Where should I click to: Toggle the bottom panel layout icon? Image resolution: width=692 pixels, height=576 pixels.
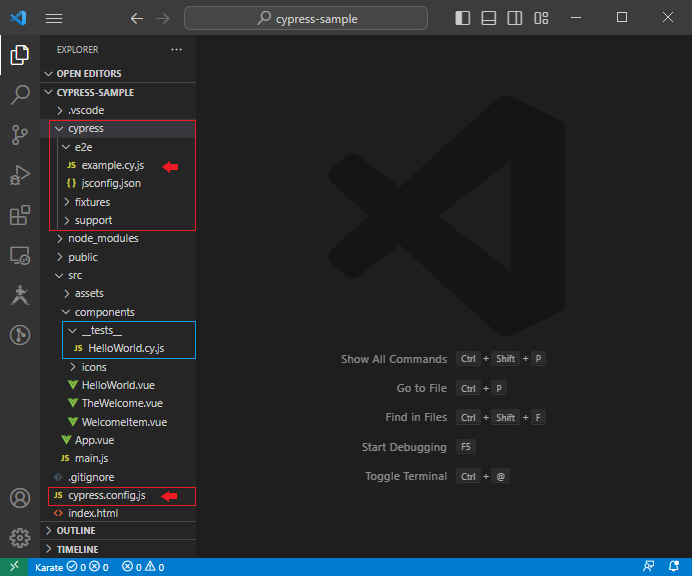click(x=489, y=18)
